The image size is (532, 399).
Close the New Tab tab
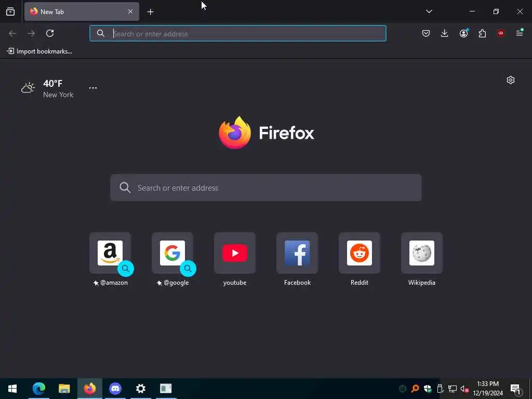[130, 11]
